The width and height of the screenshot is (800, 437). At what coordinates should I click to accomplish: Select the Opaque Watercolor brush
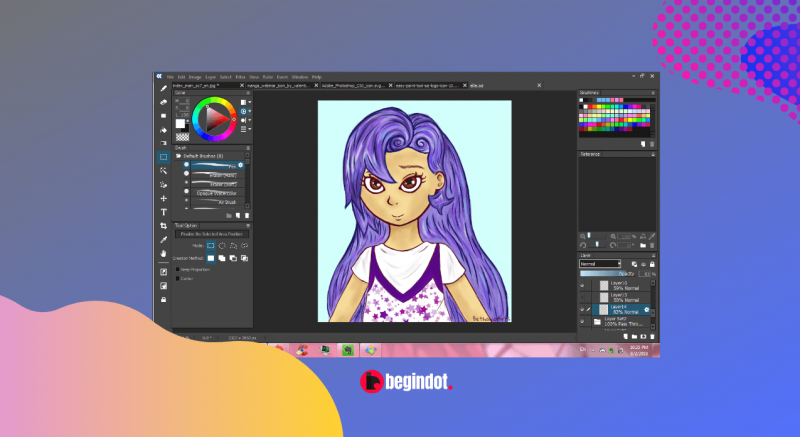click(x=214, y=193)
